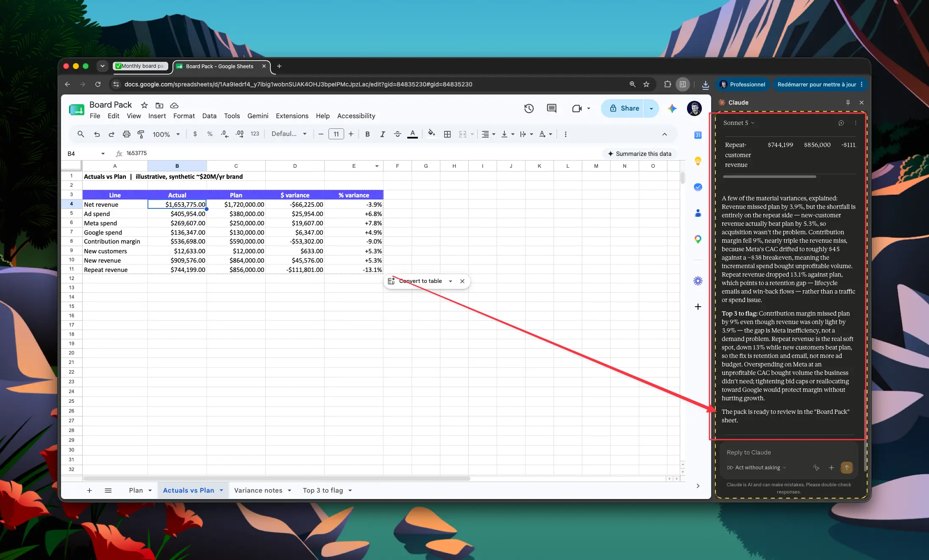Open the toolbar more options menu
This screenshot has height=560, width=929.
pos(565,134)
